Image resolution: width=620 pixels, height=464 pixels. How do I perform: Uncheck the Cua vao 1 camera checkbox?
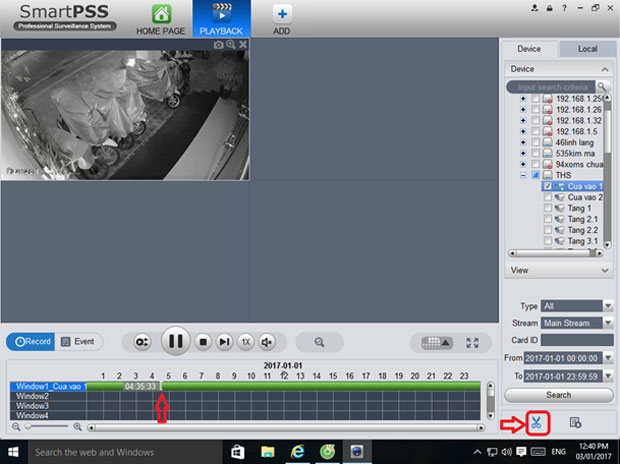[x=548, y=186]
